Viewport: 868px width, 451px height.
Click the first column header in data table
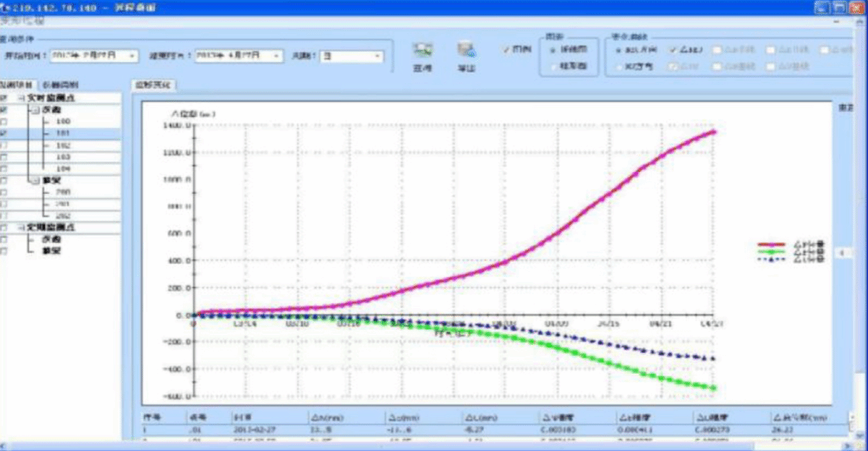tap(152, 416)
